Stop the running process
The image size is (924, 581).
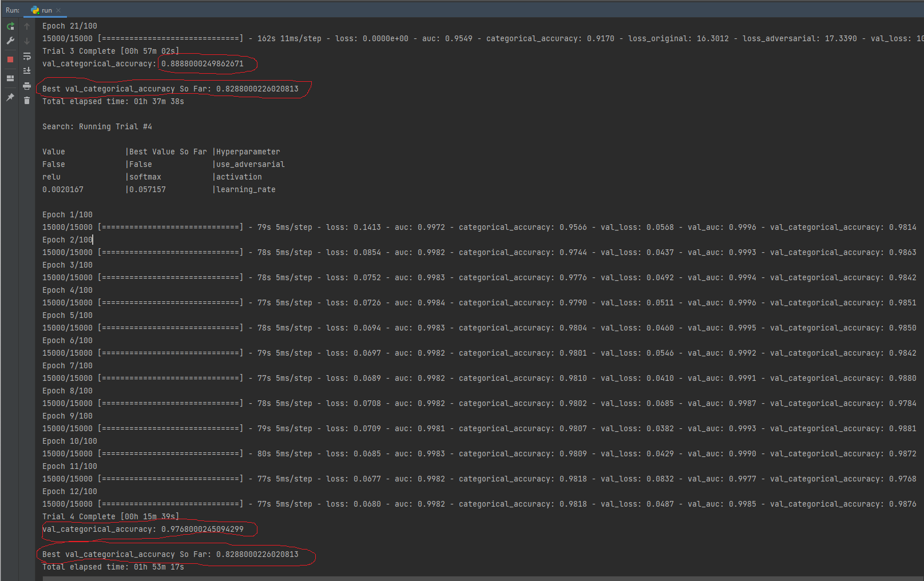point(10,59)
